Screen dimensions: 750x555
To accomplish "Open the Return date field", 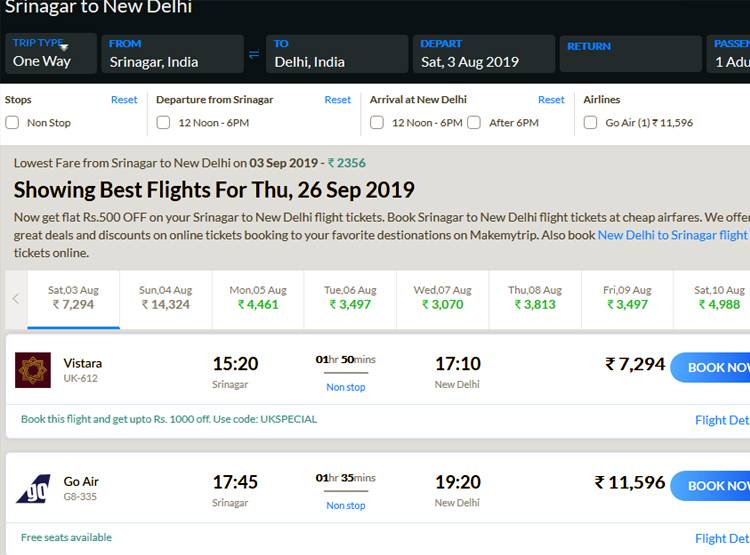I will point(630,54).
